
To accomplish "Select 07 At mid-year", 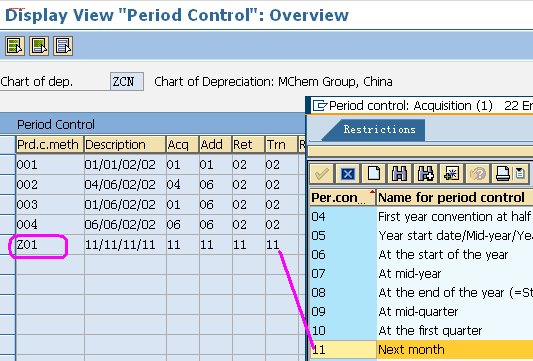I will click(422, 273).
